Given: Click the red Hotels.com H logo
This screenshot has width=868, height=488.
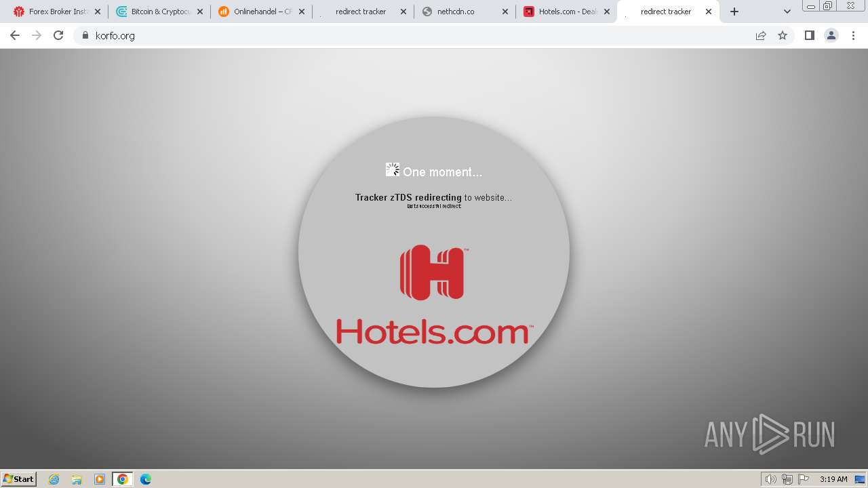Looking at the screenshot, I should point(433,272).
